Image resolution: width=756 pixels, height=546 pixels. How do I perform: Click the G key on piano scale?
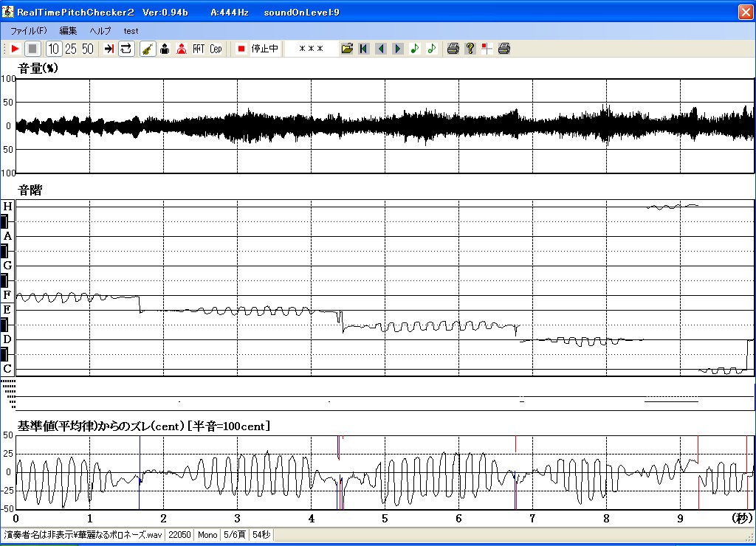click(7, 266)
